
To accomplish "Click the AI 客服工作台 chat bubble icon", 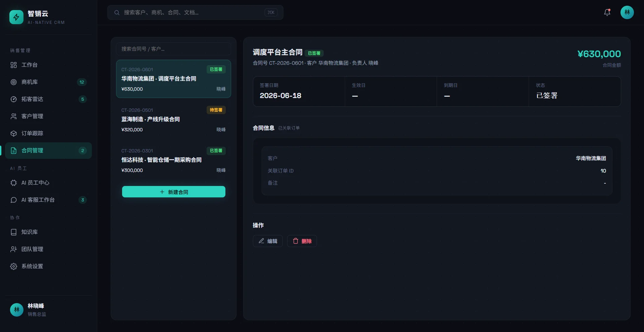I will [x=13, y=200].
